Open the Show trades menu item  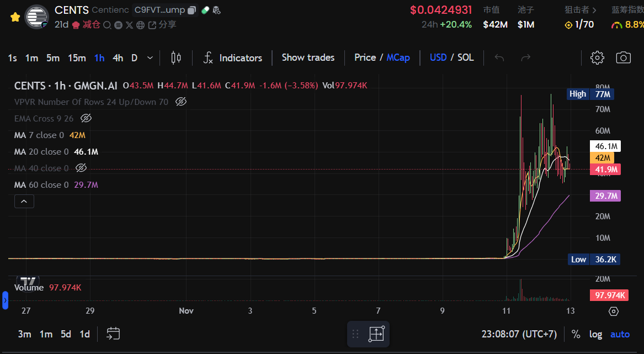tap(308, 57)
